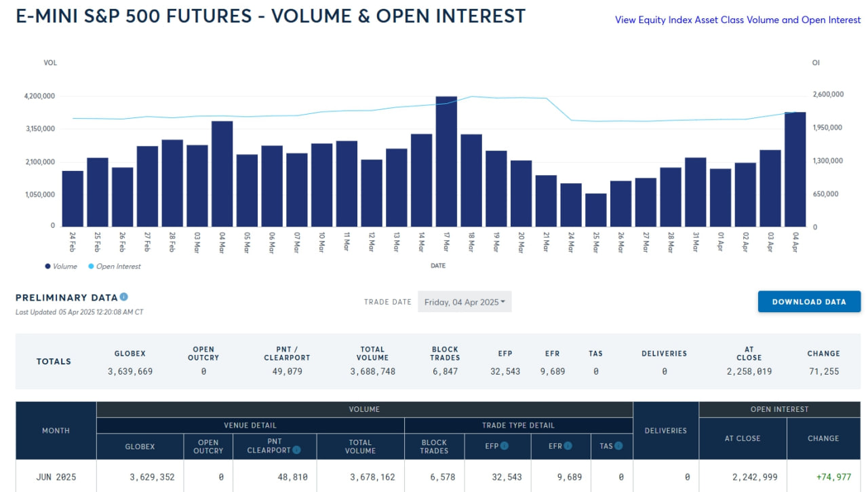This screenshot has height=492, width=868.
Task: Click the 48,810 PNT Clearport value
Action: 293,477
